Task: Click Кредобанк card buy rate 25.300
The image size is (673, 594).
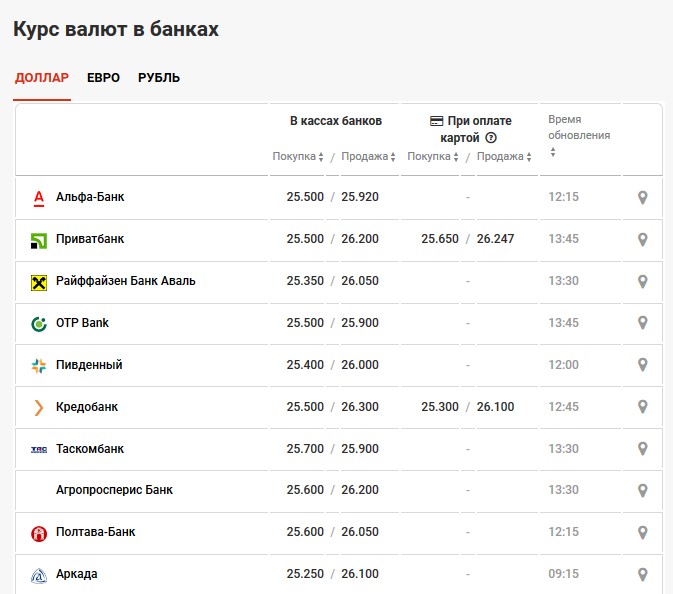Action: (440, 407)
